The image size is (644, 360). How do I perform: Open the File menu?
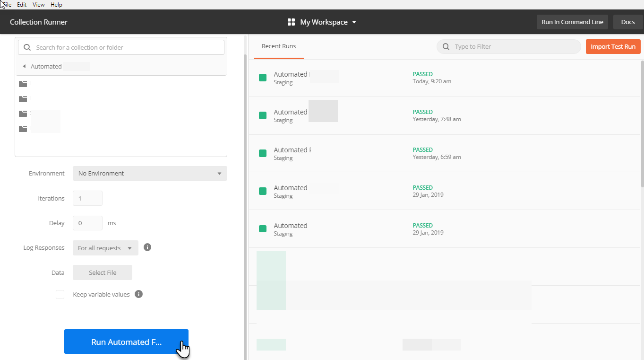click(6, 4)
